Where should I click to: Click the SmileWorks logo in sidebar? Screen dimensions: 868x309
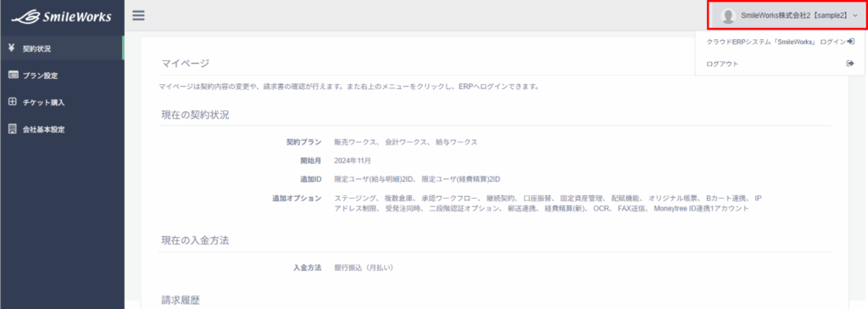[x=61, y=17]
